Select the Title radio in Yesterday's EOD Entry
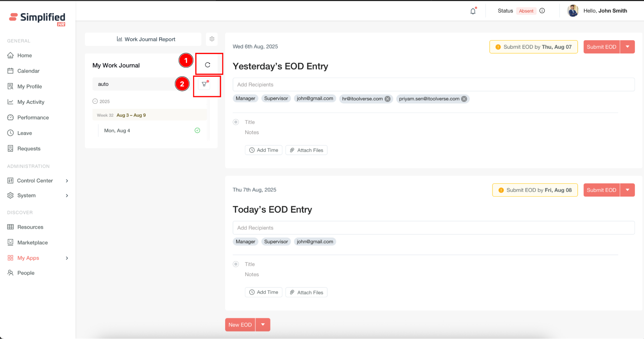The width and height of the screenshot is (644, 339). click(236, 122)
